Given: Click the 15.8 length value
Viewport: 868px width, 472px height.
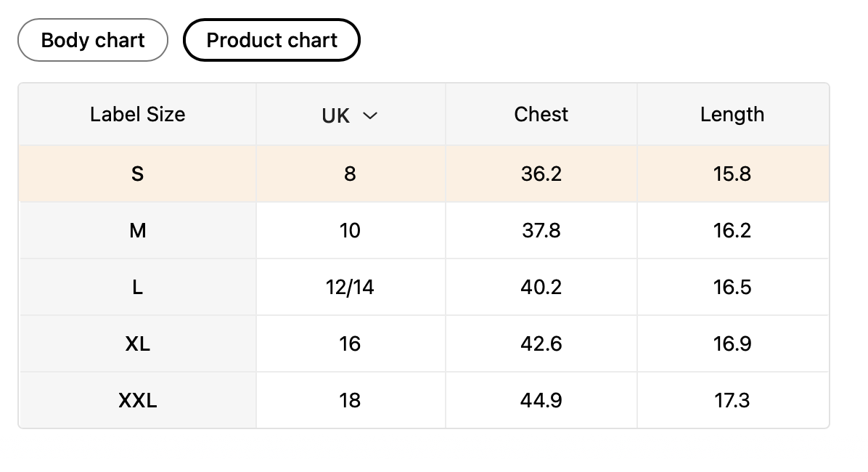Looking at the screenshot, I should tap(732, 174).
